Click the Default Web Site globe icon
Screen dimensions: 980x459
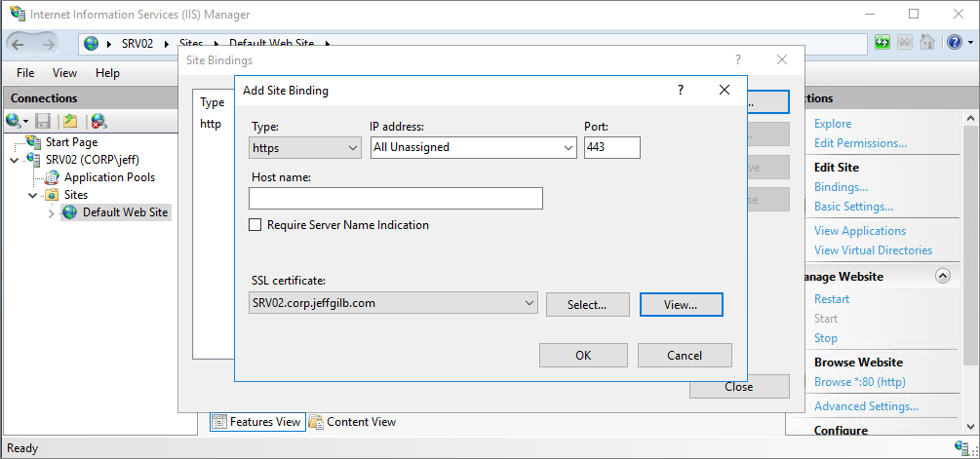coord(70,212)
